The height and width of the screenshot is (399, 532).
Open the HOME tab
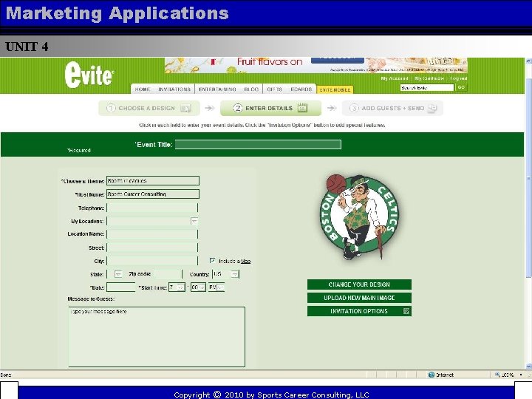[x=142, y=89]
